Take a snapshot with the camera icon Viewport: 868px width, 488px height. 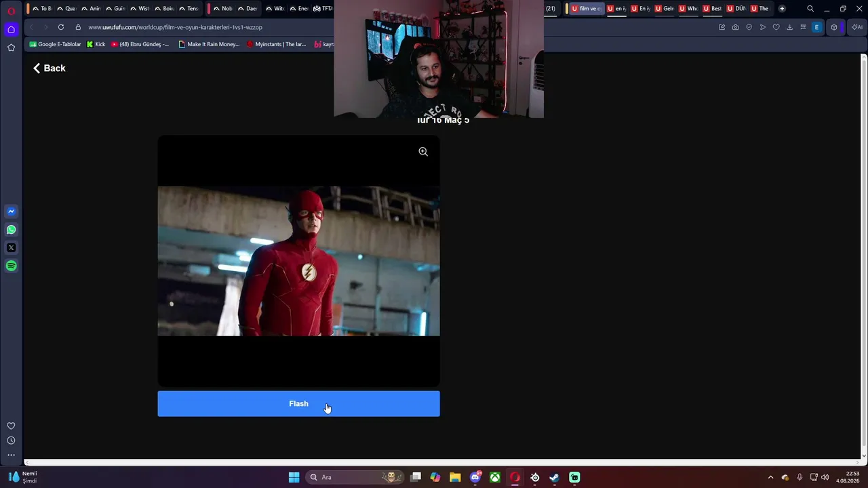pos(735,27)
